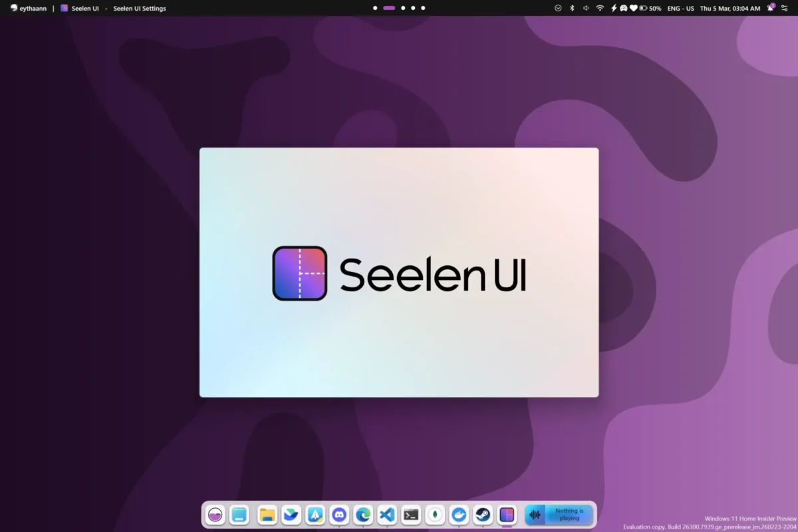
Task: Open quick settings sliders icon
Action: pos(784,8)
